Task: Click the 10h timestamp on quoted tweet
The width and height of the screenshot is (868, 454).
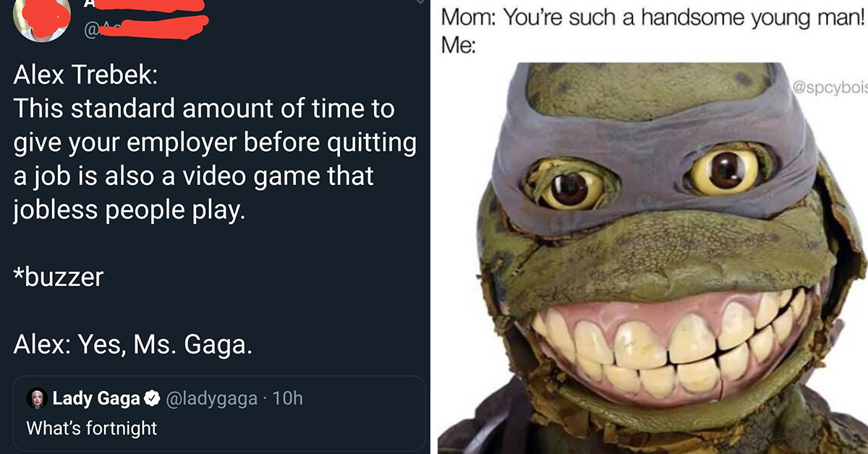Action: click(289, 398)
